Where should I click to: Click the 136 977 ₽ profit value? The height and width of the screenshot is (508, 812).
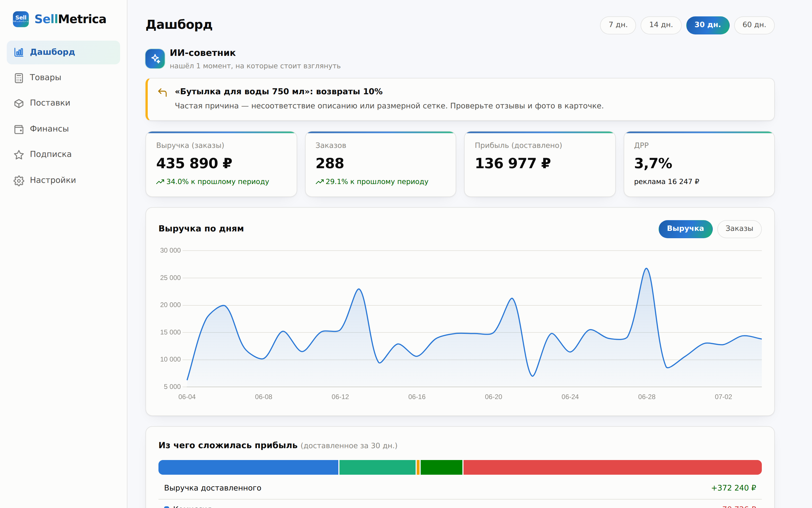(513, 164)
